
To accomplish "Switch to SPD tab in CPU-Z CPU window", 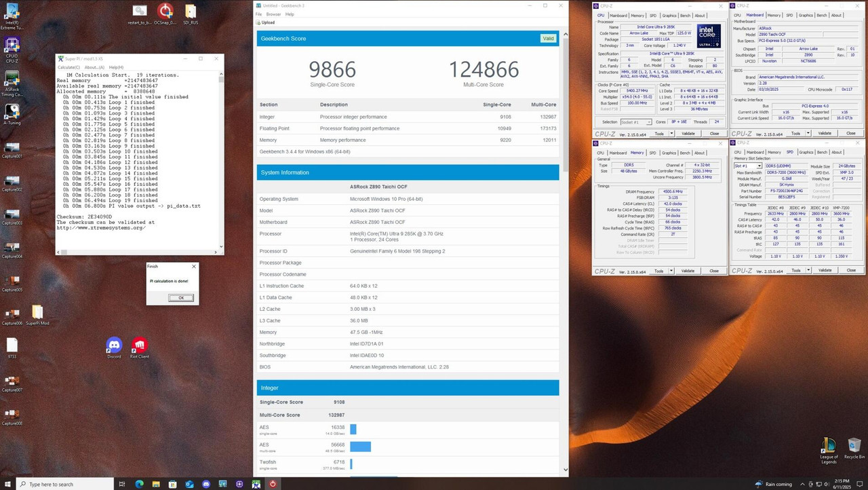I will point(653,15).
